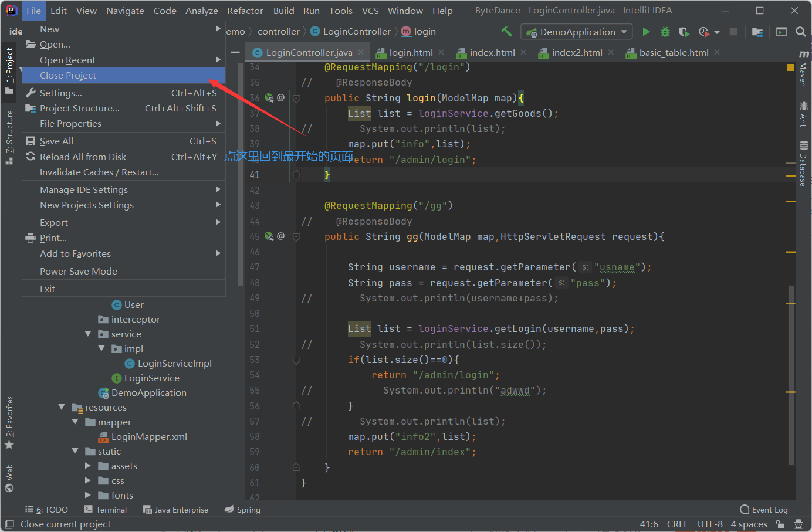Expand the assets folder
Viewport: 812px width, 532px height.
pos(88,465)
